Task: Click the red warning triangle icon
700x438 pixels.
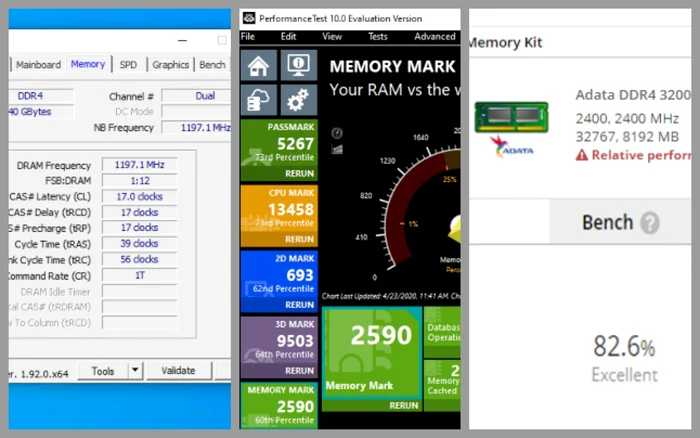Action: coord(581,155)
